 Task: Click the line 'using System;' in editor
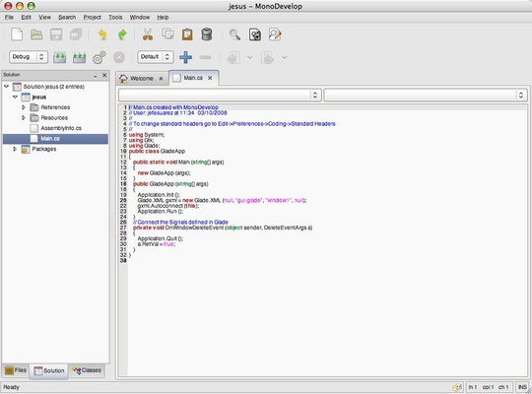(147, 135)
